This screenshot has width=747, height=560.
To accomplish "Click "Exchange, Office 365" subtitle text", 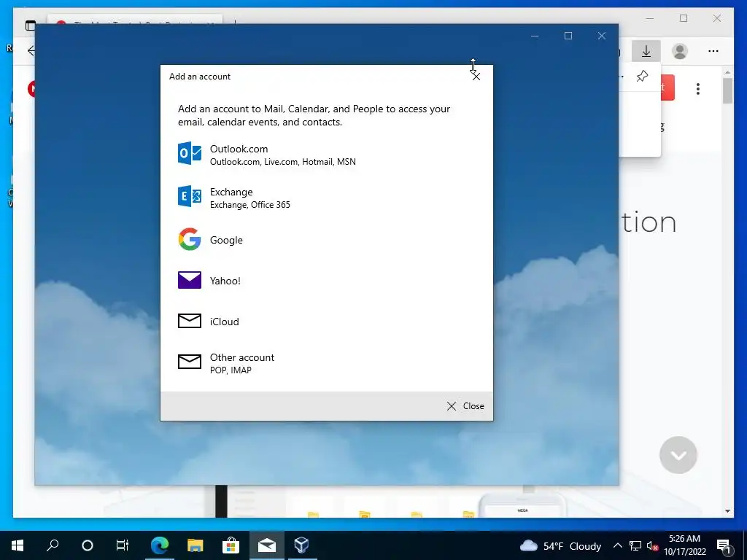I will point(250,205).
